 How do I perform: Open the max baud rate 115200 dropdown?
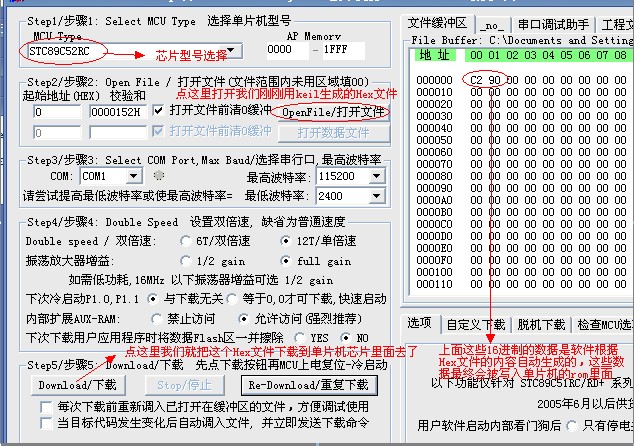click(381, 176)
